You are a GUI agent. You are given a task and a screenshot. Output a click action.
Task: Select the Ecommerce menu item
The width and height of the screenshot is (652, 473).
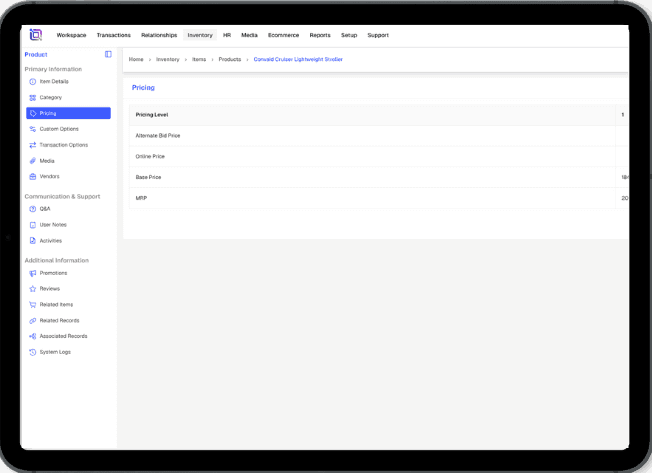283,35
